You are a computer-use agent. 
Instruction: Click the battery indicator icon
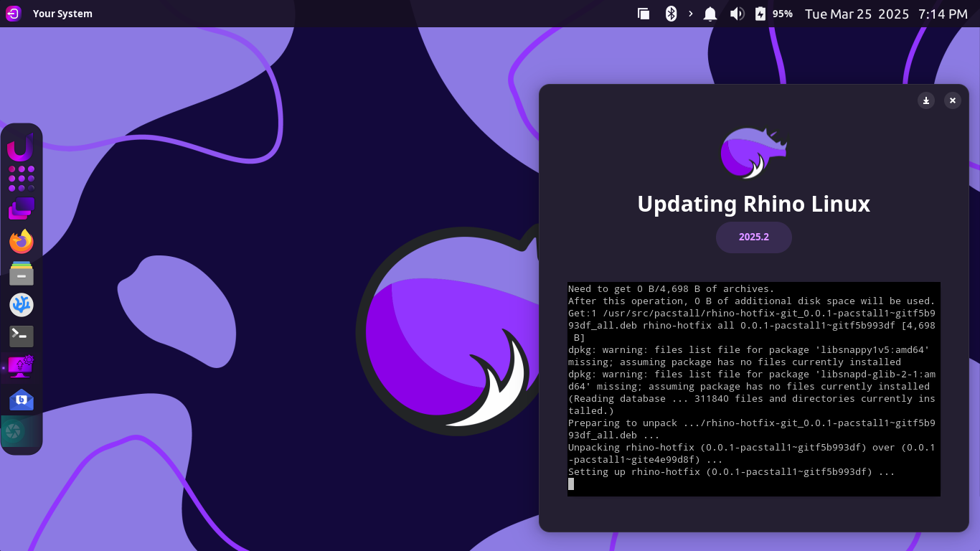(x=760, y=14)
